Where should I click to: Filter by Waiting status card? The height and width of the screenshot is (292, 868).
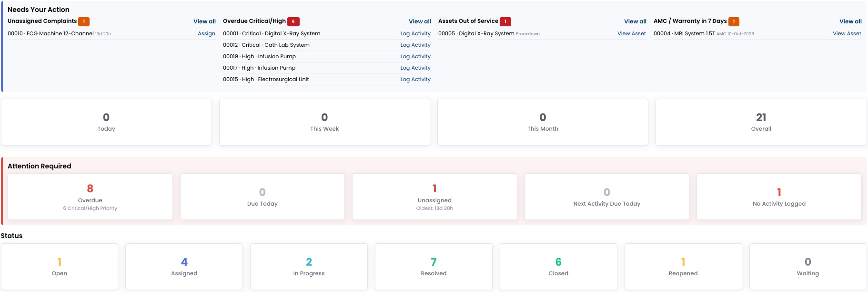808,267
